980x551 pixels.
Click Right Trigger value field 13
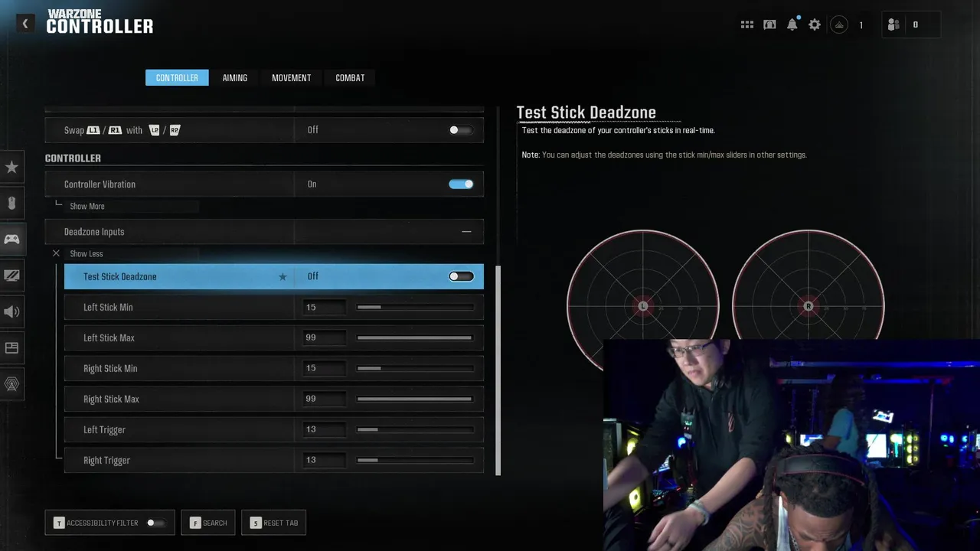coord(324,460)
